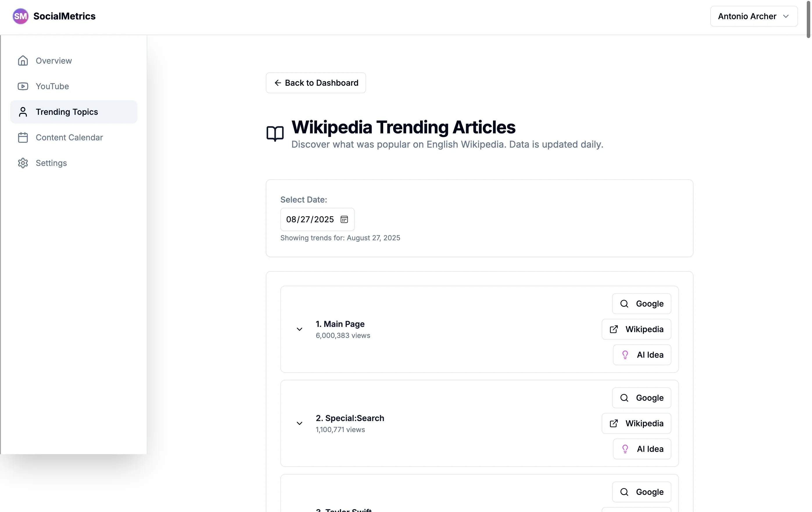Click the YouTube play icon in sidebar

click(23, 86)
